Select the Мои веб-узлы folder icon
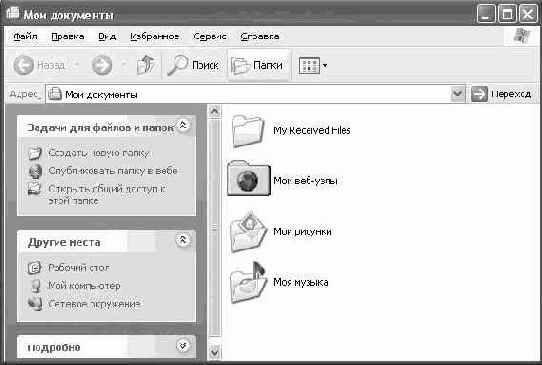 249,178
